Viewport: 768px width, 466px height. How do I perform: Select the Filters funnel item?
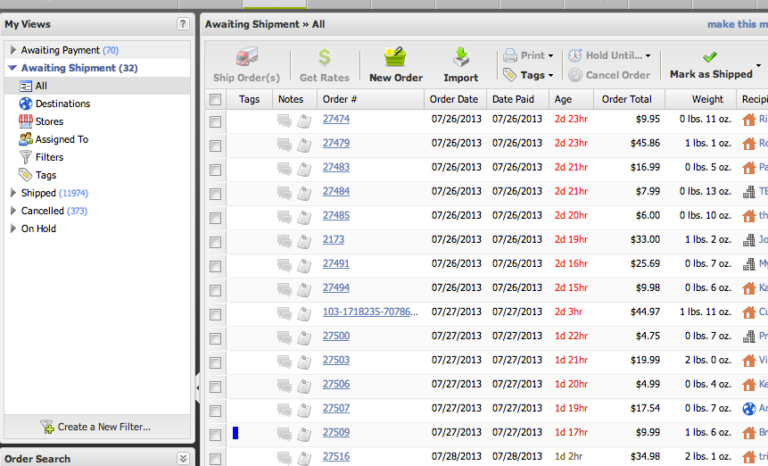coord(27,157)
